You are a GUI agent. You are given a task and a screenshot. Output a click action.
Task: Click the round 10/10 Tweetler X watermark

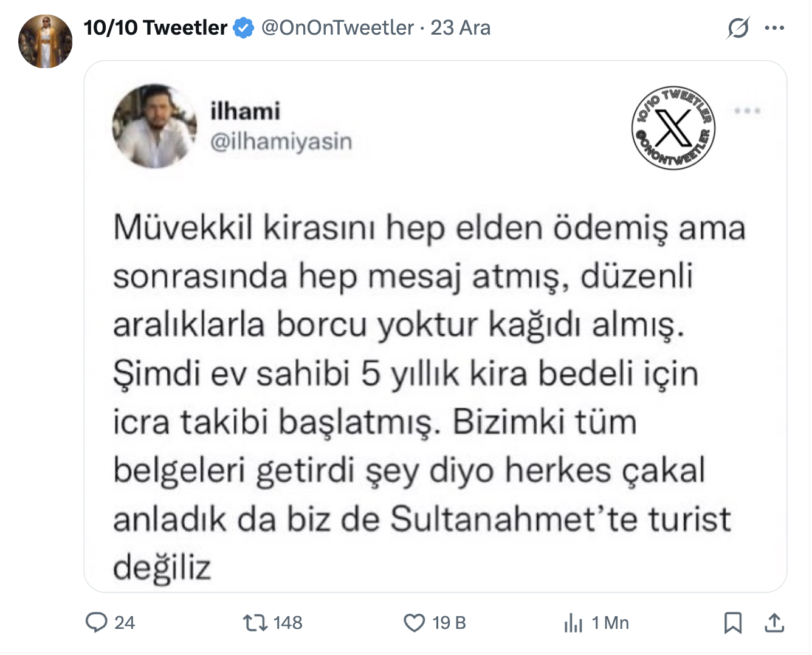point(673,128)
